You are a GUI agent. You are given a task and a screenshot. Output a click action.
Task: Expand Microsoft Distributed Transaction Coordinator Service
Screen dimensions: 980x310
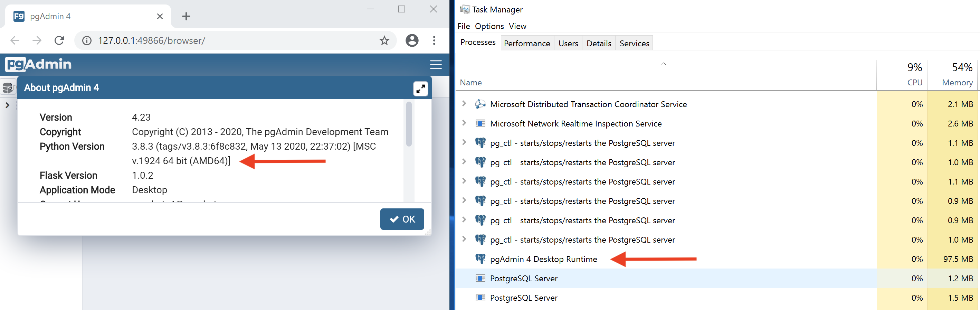[464, 104]
